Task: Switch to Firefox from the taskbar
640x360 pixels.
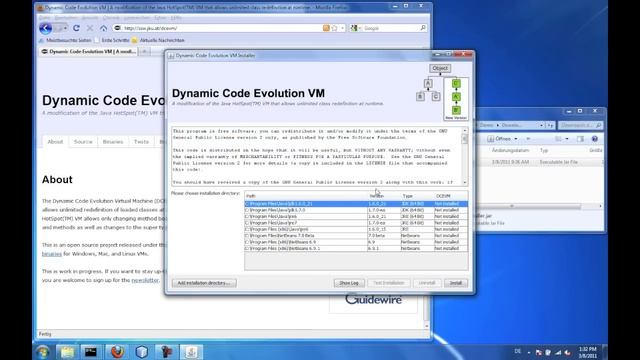Action: [117, 352]
